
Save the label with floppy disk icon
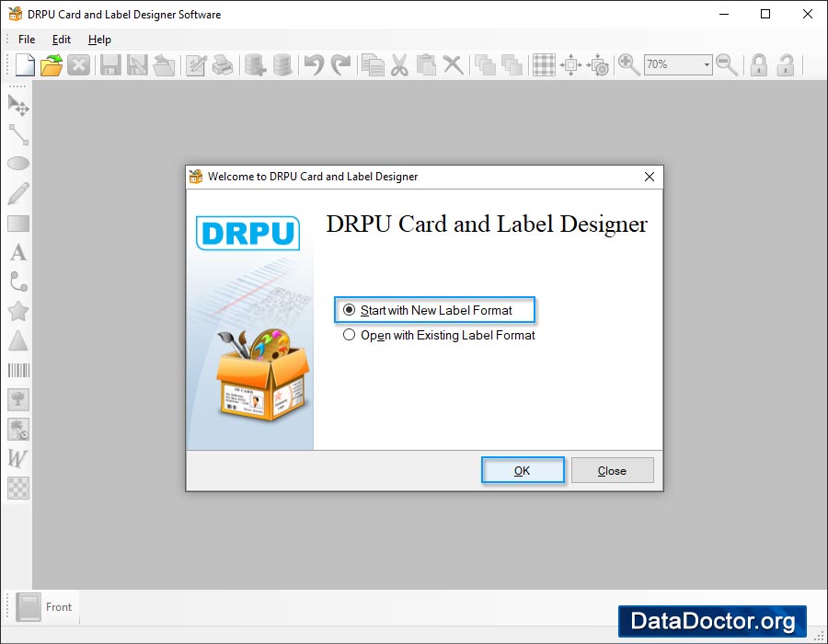coord(110,65)
